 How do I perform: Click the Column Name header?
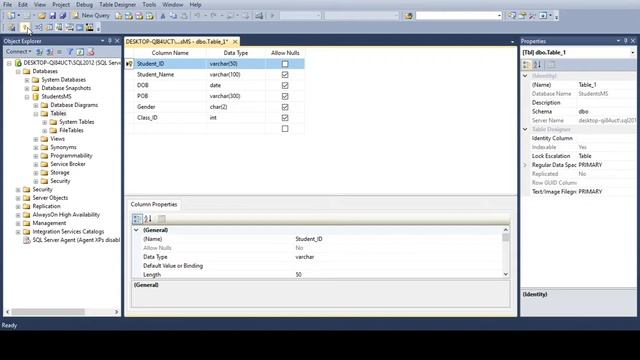pos(170,53)
